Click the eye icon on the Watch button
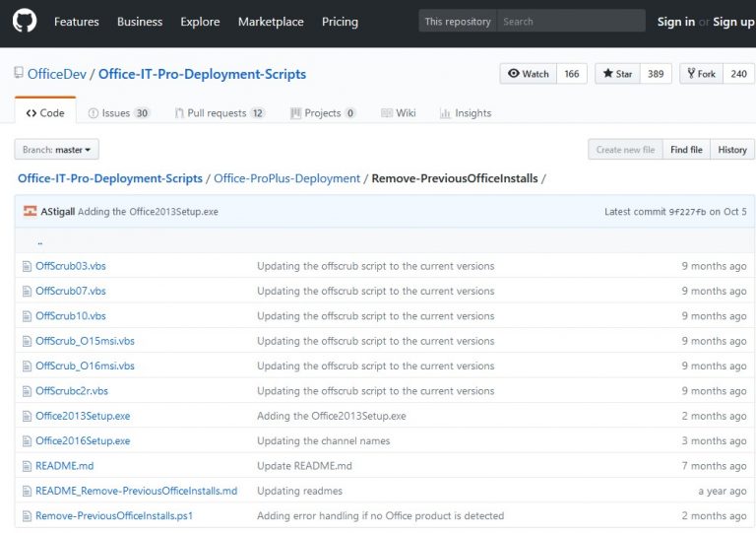This screenshot has width=756, height=533. 514,73
